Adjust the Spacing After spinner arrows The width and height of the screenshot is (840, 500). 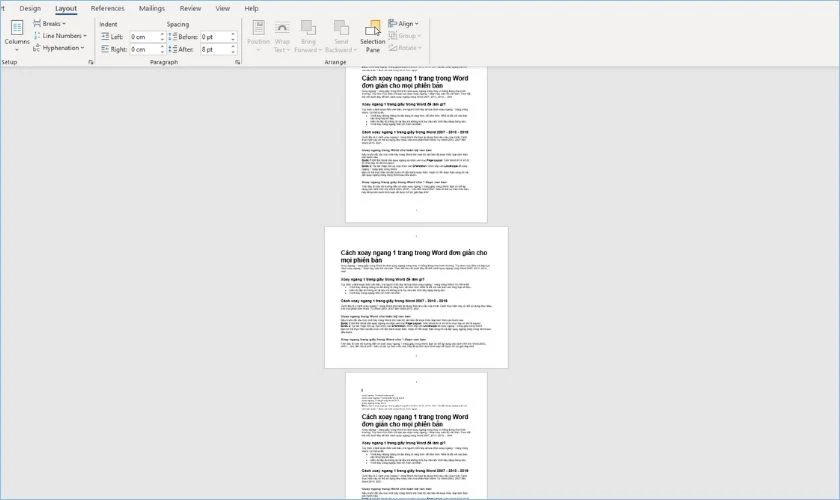pos(234,49)
